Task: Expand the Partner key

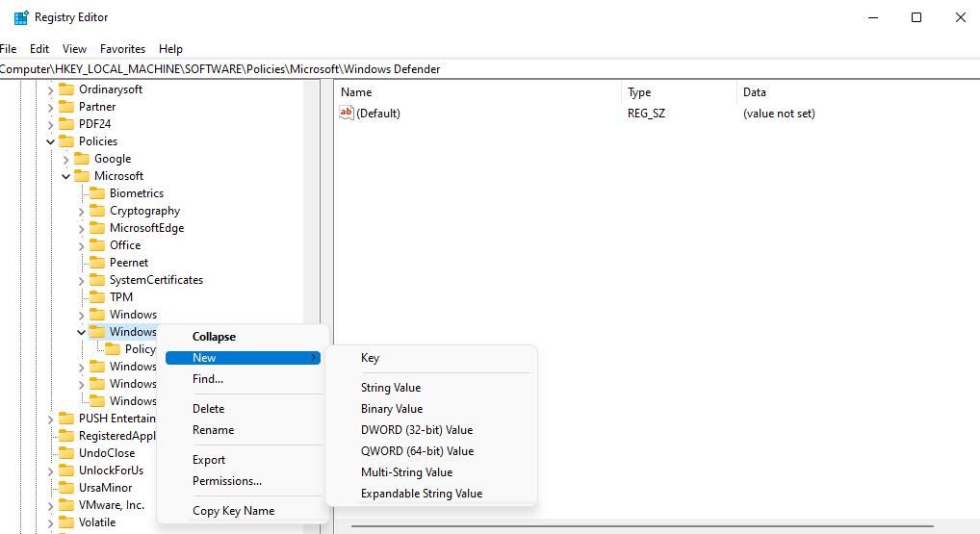Action: pyautogui.click(x=51, y=108)
